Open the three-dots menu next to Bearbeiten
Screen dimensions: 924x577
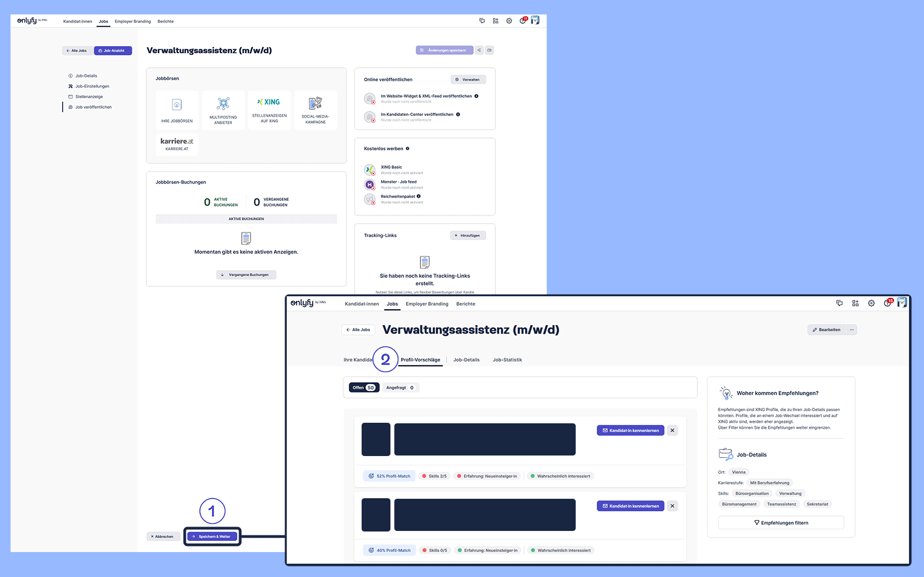(852, 330)
